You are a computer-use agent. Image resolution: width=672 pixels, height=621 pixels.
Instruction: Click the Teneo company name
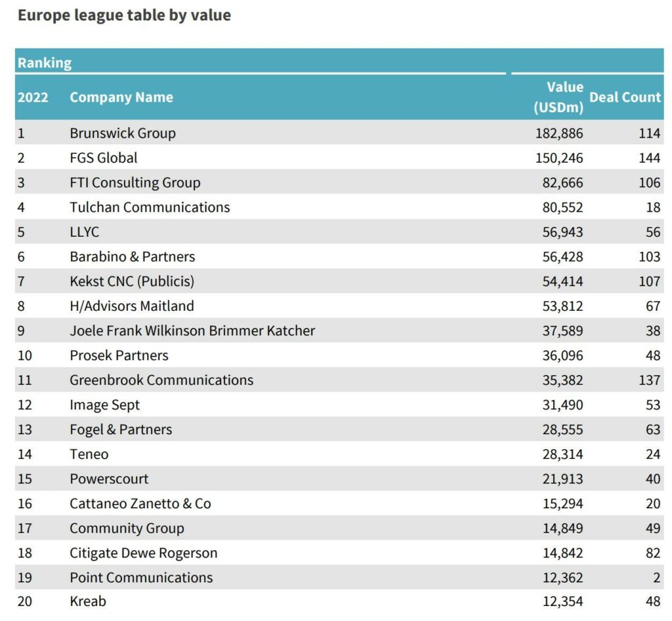[89, 454]
